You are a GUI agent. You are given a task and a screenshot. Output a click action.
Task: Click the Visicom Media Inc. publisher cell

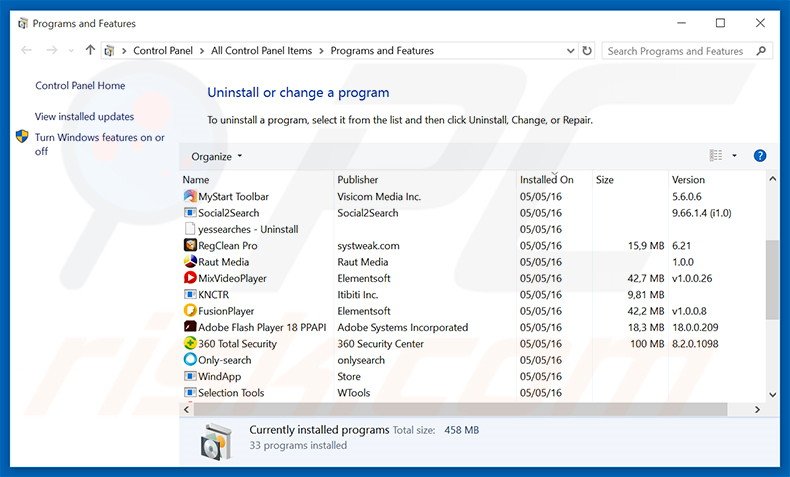click(379, 196)
